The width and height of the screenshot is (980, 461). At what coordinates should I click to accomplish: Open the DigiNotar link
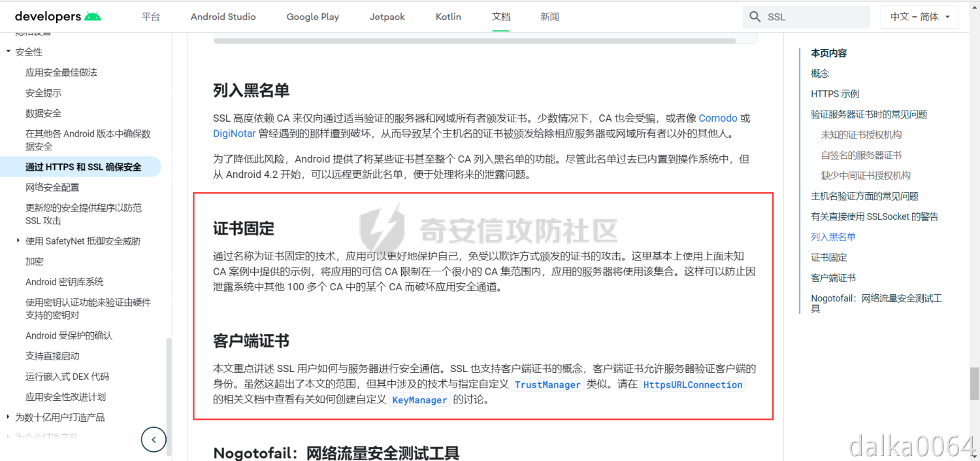click(236, 133)
